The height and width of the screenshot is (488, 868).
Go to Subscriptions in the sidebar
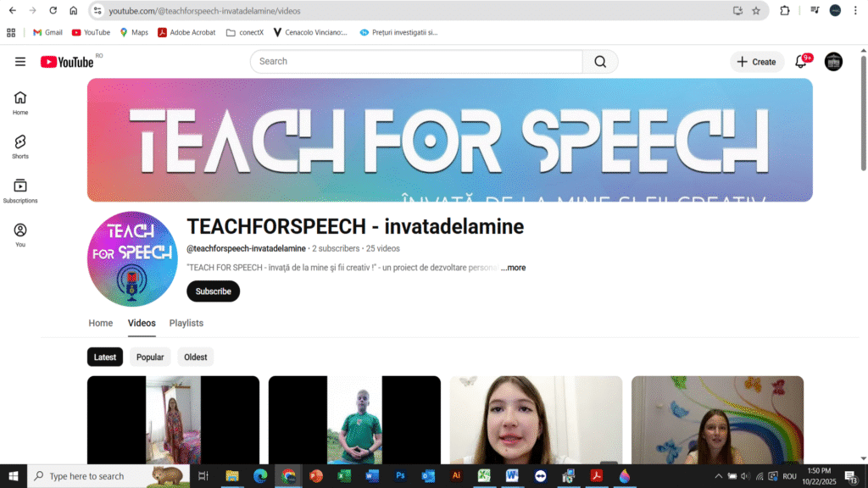pos(20,190)
